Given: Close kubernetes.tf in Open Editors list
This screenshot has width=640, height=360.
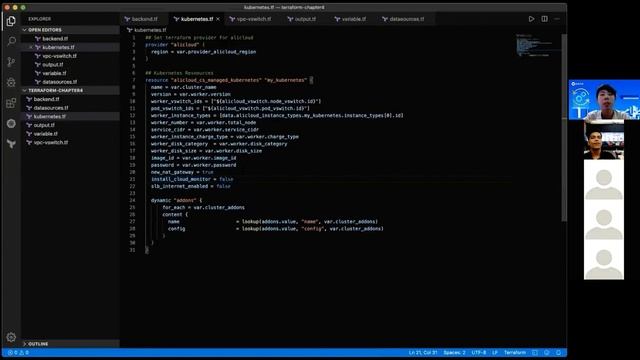Looking at the screenshot, I should [x=31, y=47].
